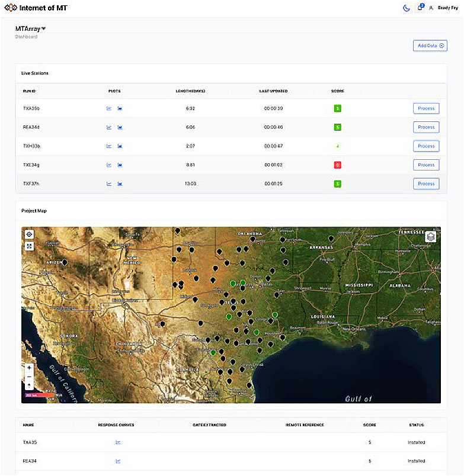This screenshot has height=476, width=464.
Task: Open line plot for run REA34d
Action: click(109, 127)
